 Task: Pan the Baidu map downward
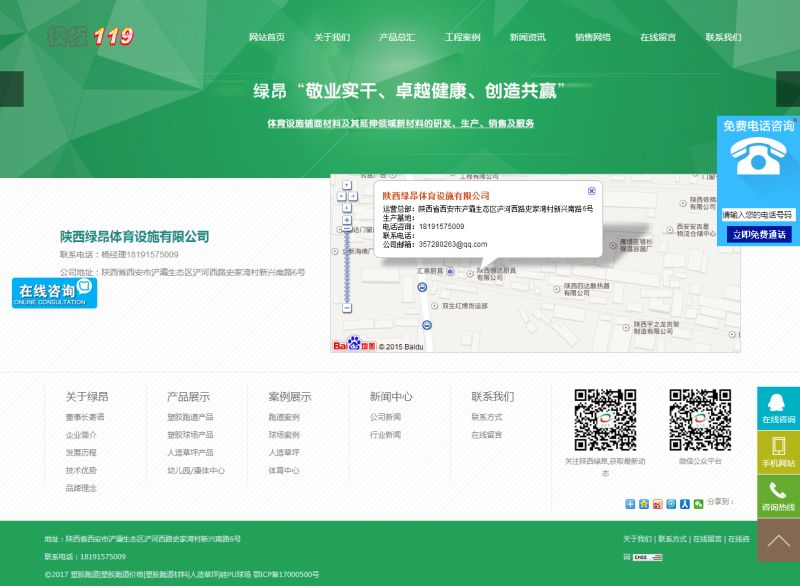(347, 208)
